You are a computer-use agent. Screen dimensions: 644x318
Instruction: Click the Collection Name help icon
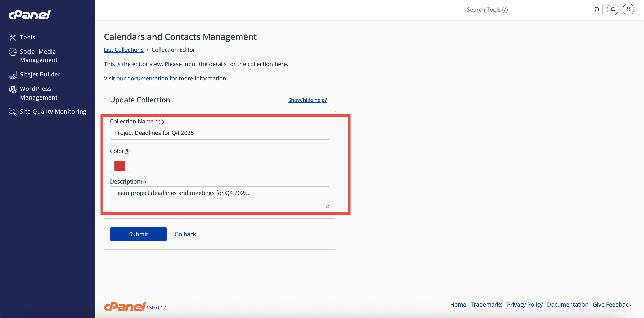point(161,122)
